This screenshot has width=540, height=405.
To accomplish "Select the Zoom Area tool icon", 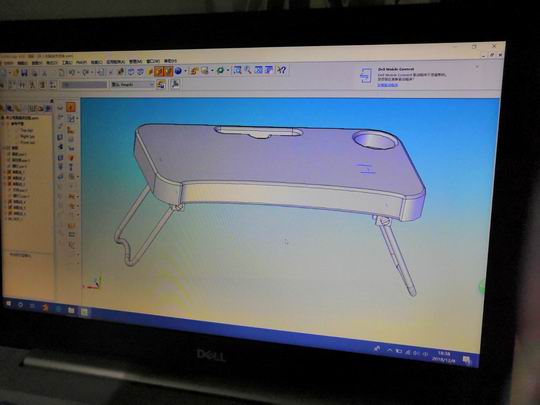I will coord(237,70).
